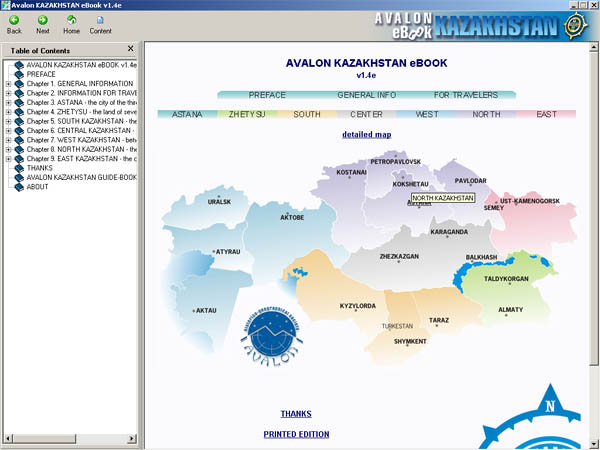600x450 pixels.
Task: Click contents panel scroll left arrow
Action: [x=8, y=439]
